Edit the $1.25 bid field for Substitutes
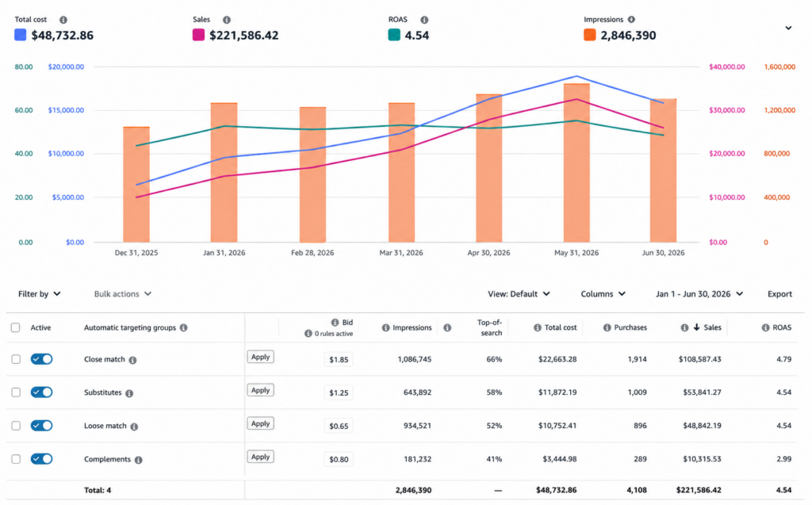 (339, 392)
